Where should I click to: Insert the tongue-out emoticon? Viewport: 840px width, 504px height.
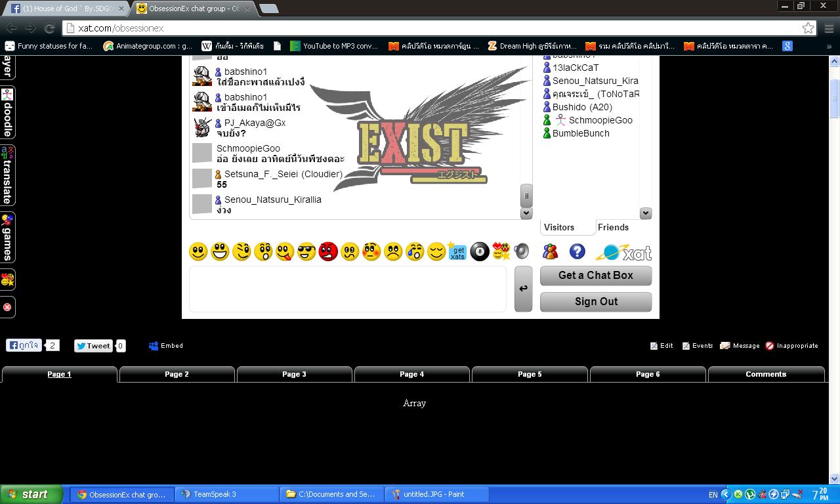[x=285, y=251]
